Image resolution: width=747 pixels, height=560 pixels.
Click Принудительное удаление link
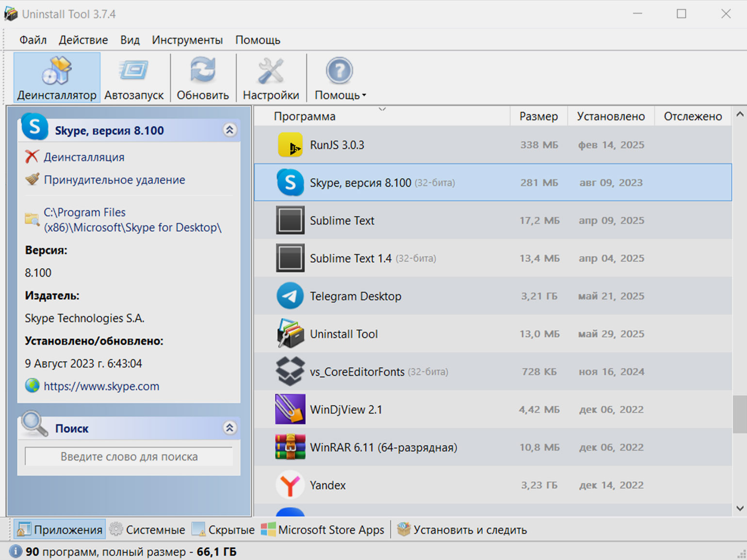(114, 180)
